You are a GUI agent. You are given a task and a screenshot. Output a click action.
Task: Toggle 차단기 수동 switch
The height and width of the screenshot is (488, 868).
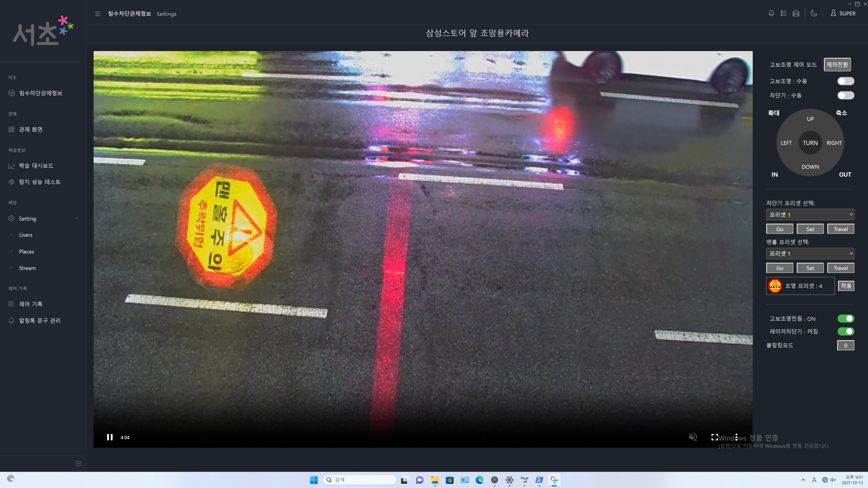[845, 95]
